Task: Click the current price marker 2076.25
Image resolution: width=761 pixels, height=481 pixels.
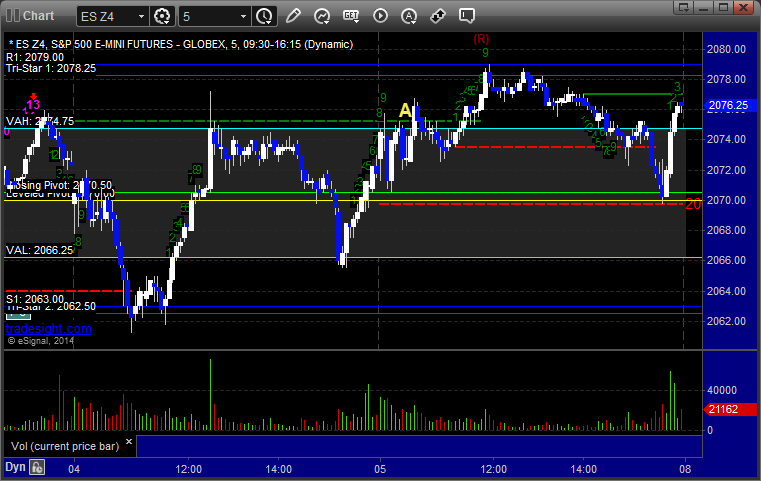Action: pyautogui.click(x=729, y=105)
